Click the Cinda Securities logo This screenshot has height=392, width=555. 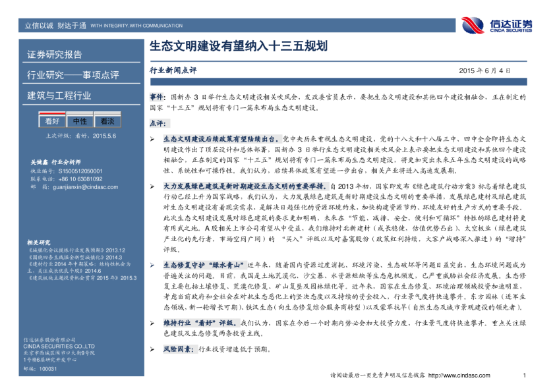pos(496,25)
